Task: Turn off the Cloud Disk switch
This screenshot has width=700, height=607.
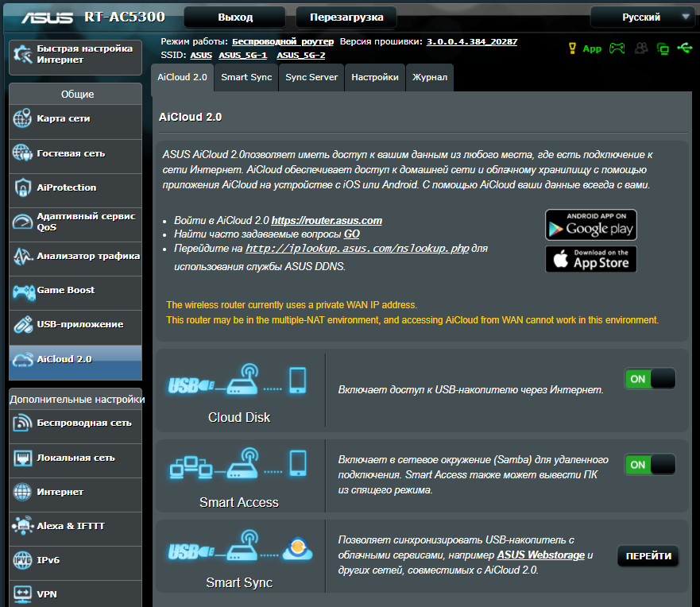Action: pos(649,379)
